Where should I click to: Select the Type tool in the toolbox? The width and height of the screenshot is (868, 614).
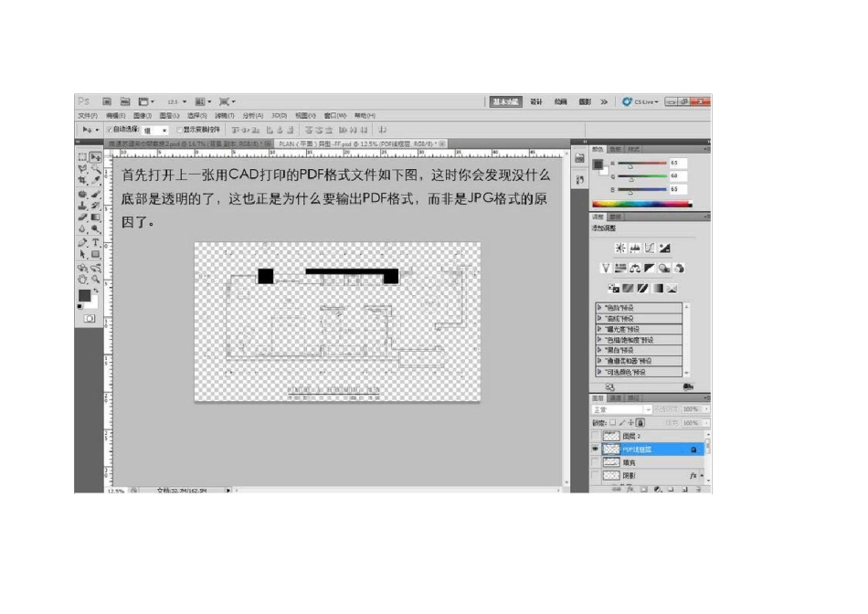coord(96,242)
